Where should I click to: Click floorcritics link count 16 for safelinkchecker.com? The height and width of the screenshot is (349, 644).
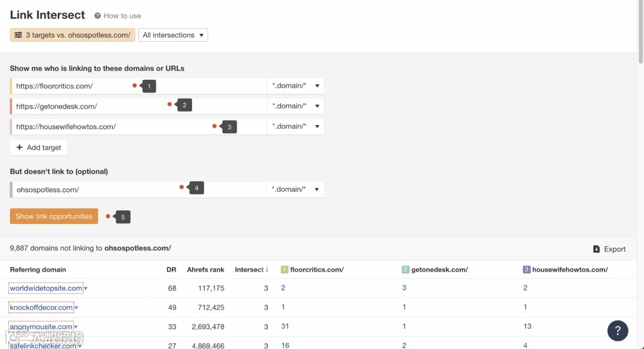285,345
